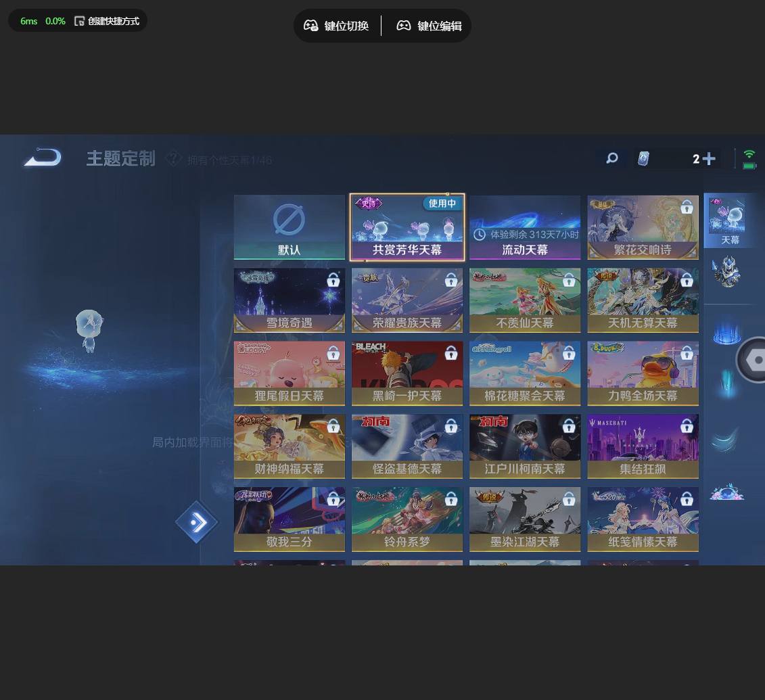Select the 力鸭全场天幕 card
Viewport: 765px width, 700px height.
[x=643, y=373]
